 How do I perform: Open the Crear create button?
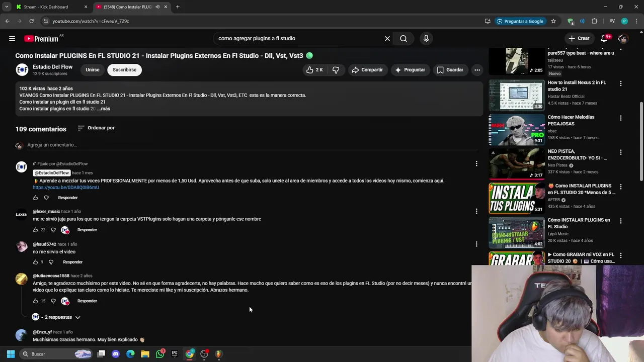coord(579,38)
